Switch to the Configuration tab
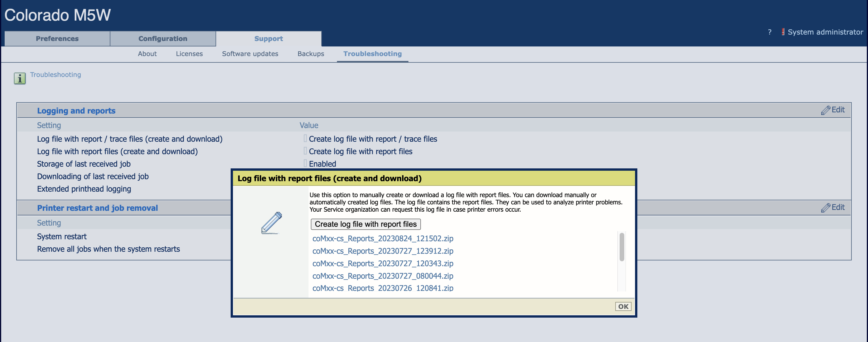Image resolution: width=868 pixels, height=342 pixels. tap(163, 39)
